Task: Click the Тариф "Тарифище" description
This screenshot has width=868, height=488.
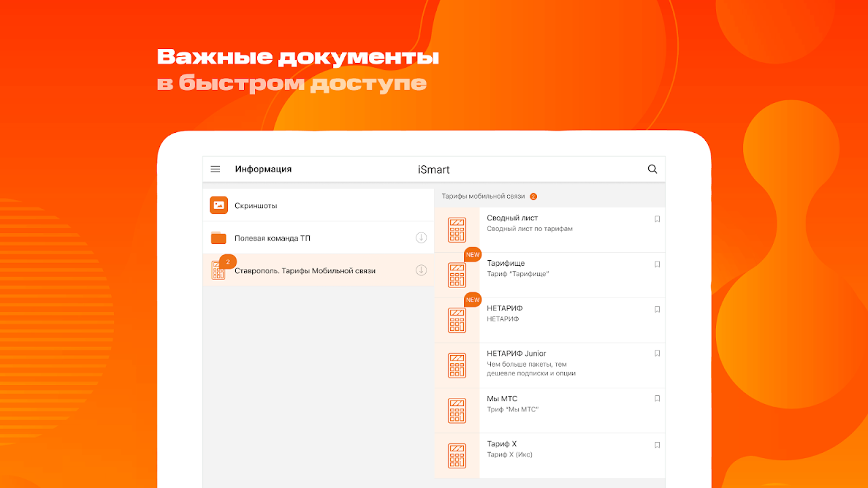Action: (518, 274)
